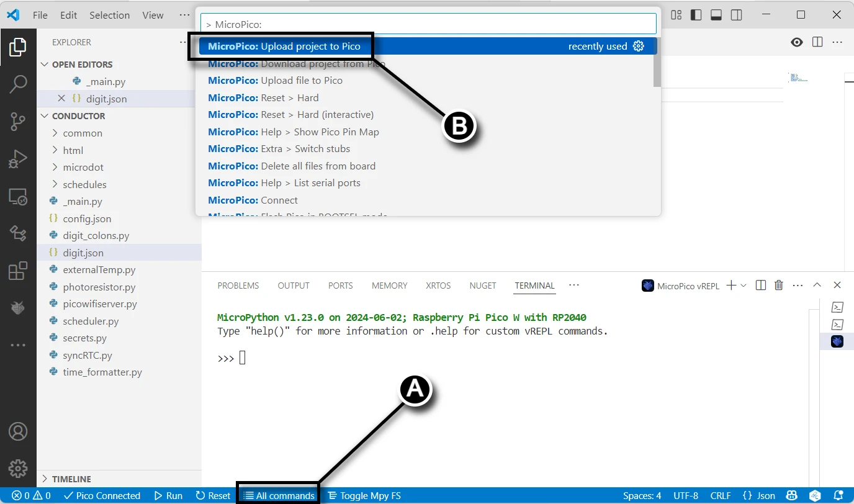Toggle bottom panel visibility
Image resolution: width=854 pixels, height=504 pixels.
click(716, 15)
